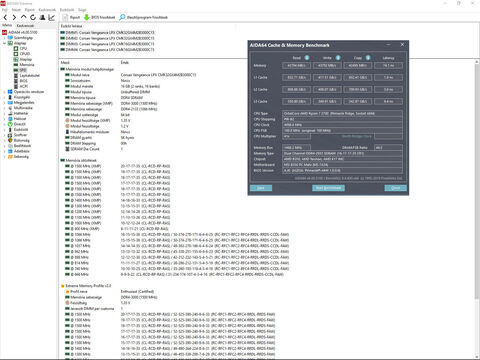This screenshot has width=480, height=360.
Task: Switch to the Kedvencek tab in sidebar
Action: click(x=25, y=25)
